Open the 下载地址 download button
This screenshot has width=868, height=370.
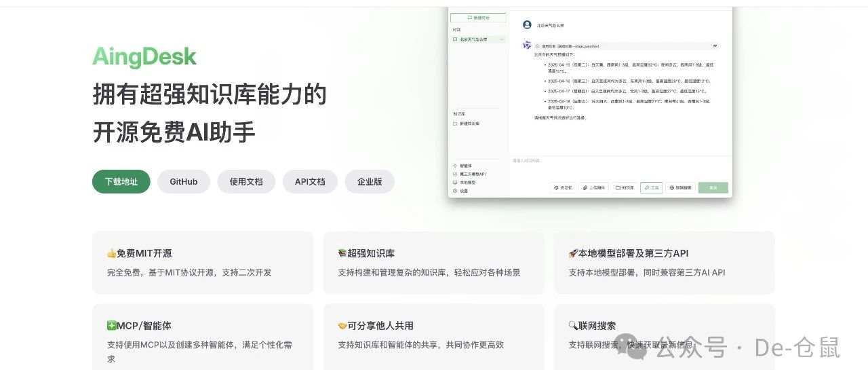point(121,182)
